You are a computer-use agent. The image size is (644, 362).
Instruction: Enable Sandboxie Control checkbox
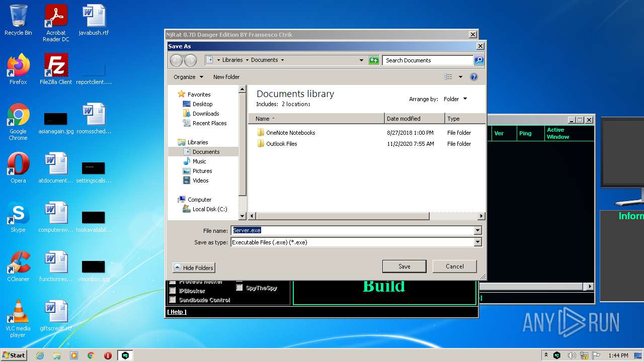pos(172,300)
